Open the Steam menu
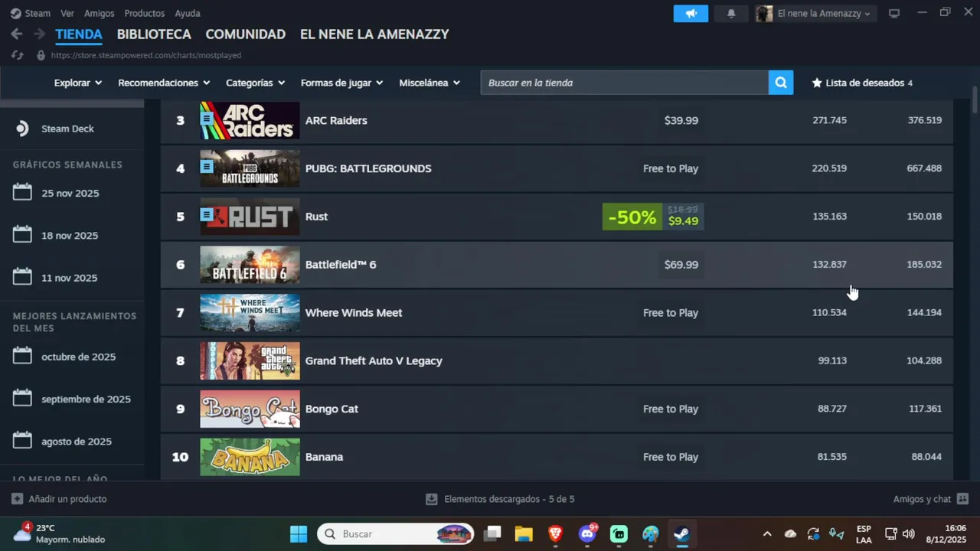Screen dimensions: 980x551 click(38, 13)
